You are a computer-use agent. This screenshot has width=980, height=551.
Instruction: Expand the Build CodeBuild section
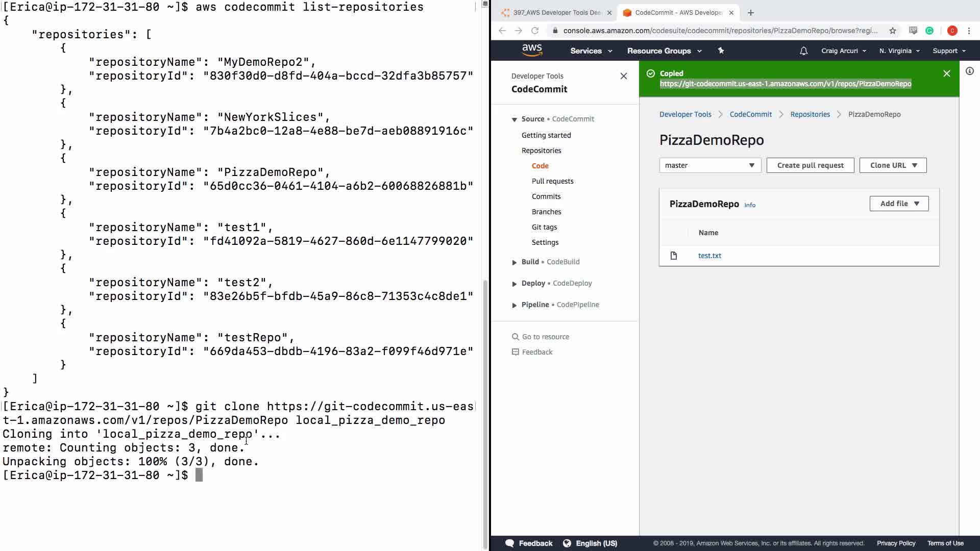pos(514,262)
